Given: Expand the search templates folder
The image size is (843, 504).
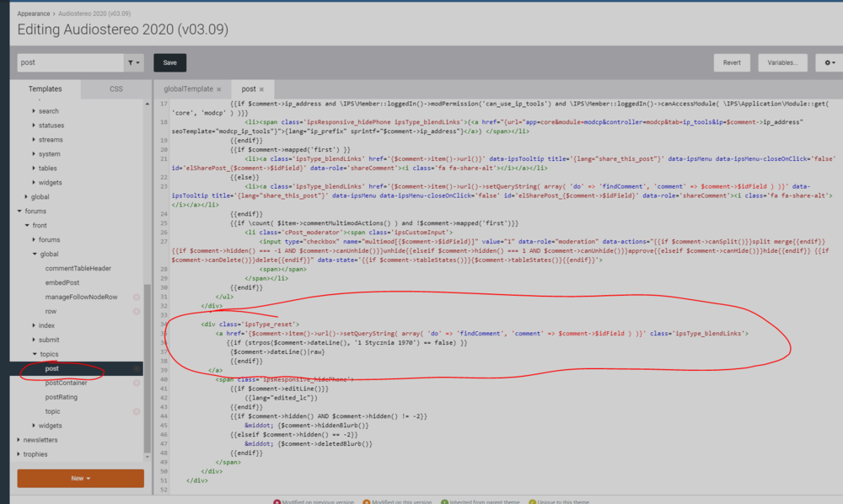Looking at the screenshot, I should click(33, 110).
